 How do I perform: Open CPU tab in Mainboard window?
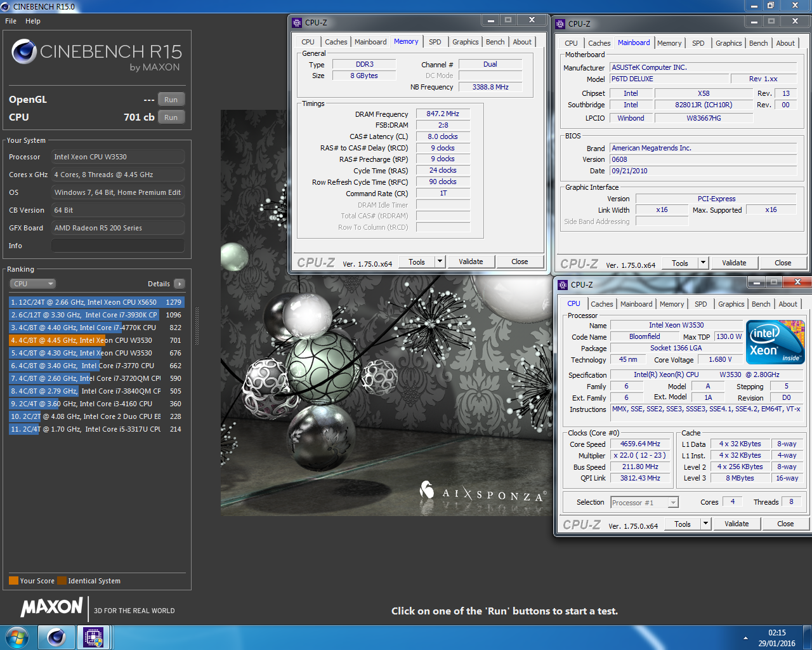[x=571, y=43]
